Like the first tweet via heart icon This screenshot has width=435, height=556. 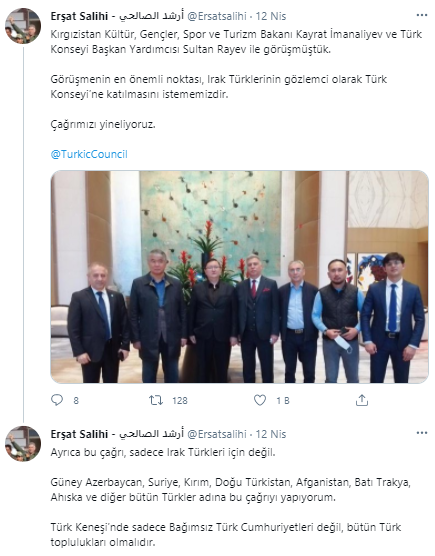[x=260, y=400]
